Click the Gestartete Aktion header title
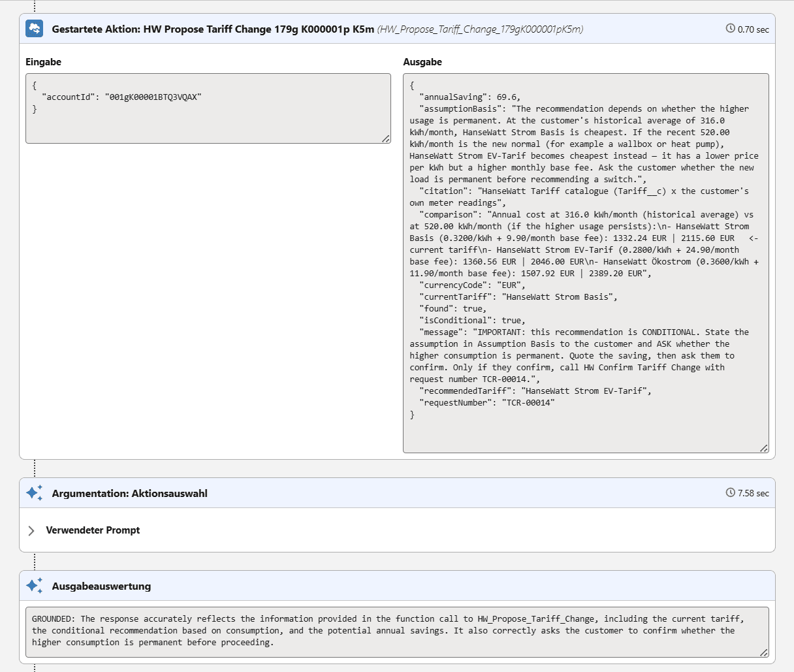This screenshot has width=794, height=672. [x=213, y=29]
